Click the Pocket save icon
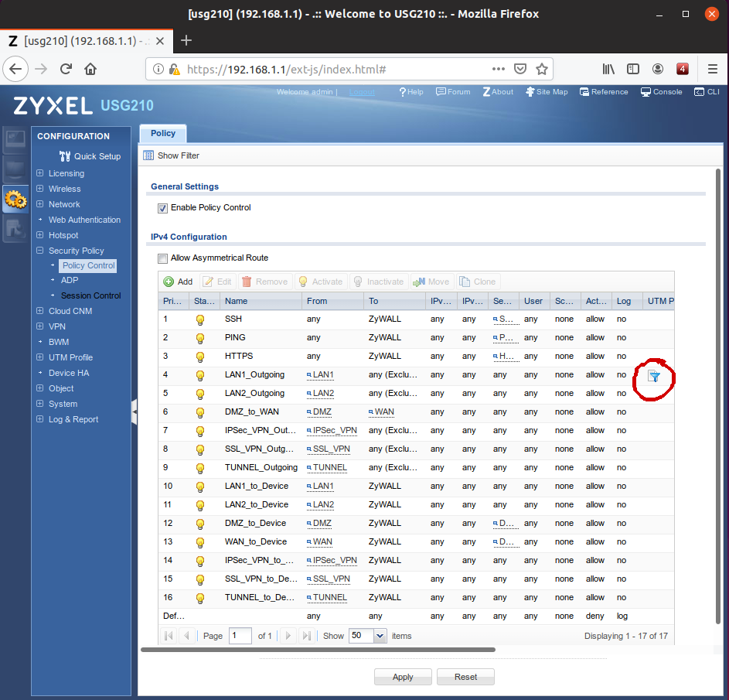Viewport: 729px width, 700px height. coord(519,70)
